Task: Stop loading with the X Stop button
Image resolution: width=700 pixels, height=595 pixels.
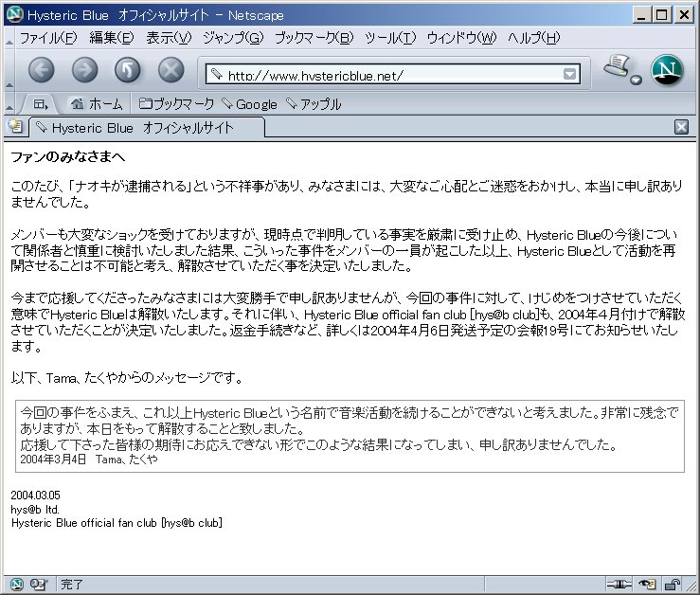Action: point(171,70)
